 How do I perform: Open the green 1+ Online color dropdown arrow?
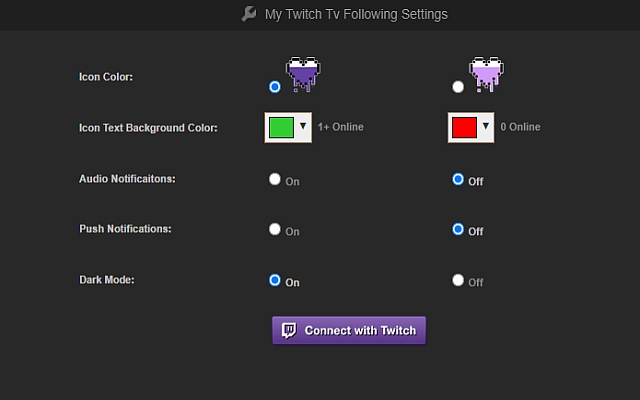(303, 126)
